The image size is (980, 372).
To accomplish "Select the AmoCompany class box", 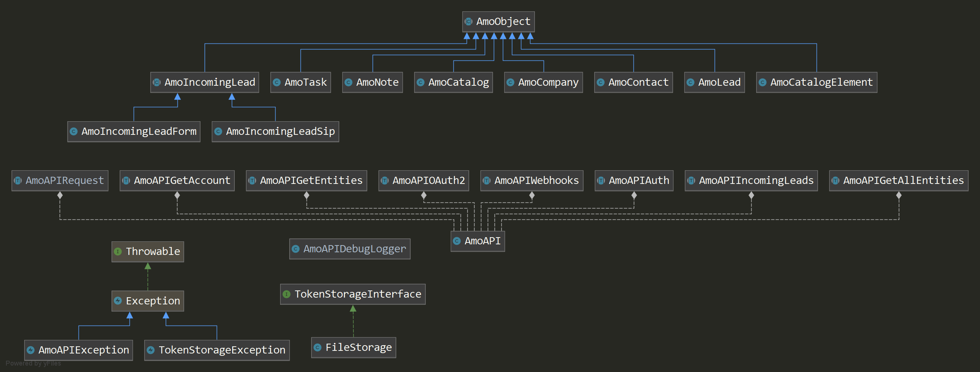I will click(543, 82).
